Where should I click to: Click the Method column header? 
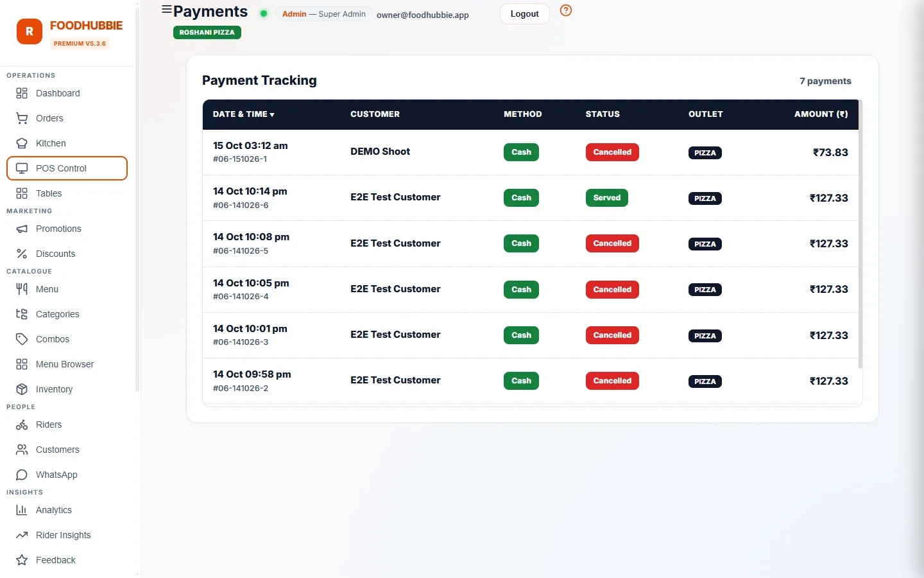[523, 114]
